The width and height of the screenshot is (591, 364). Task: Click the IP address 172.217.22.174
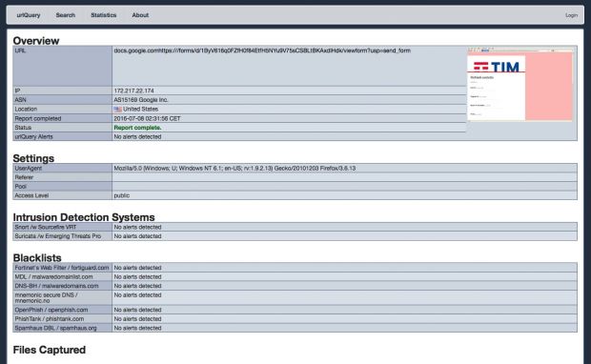(x=133, y=91)
